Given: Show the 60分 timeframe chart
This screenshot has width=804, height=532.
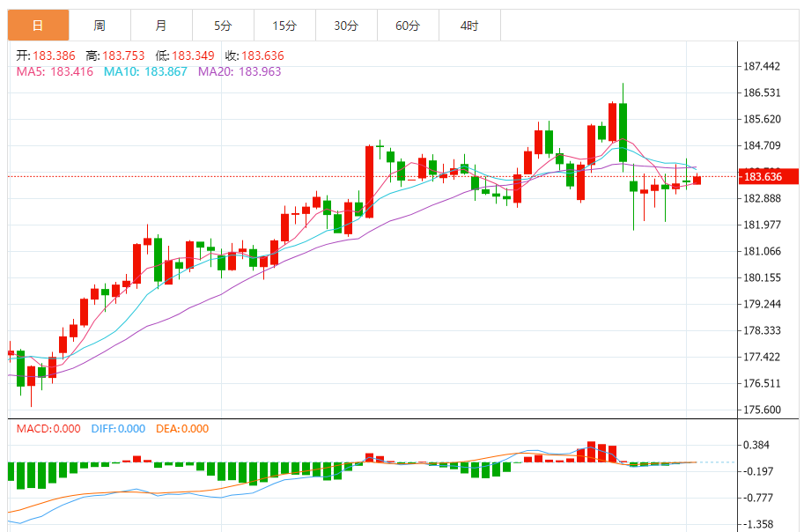Looking at the screenshot, I should pos(408,26).
